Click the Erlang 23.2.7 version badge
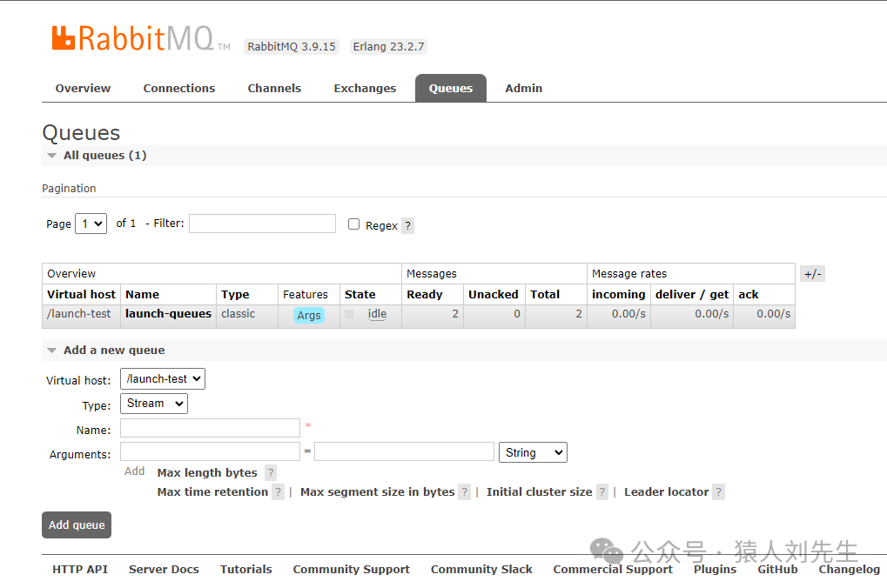The height and width of the screenshot is (588, 887). (388, 46)
